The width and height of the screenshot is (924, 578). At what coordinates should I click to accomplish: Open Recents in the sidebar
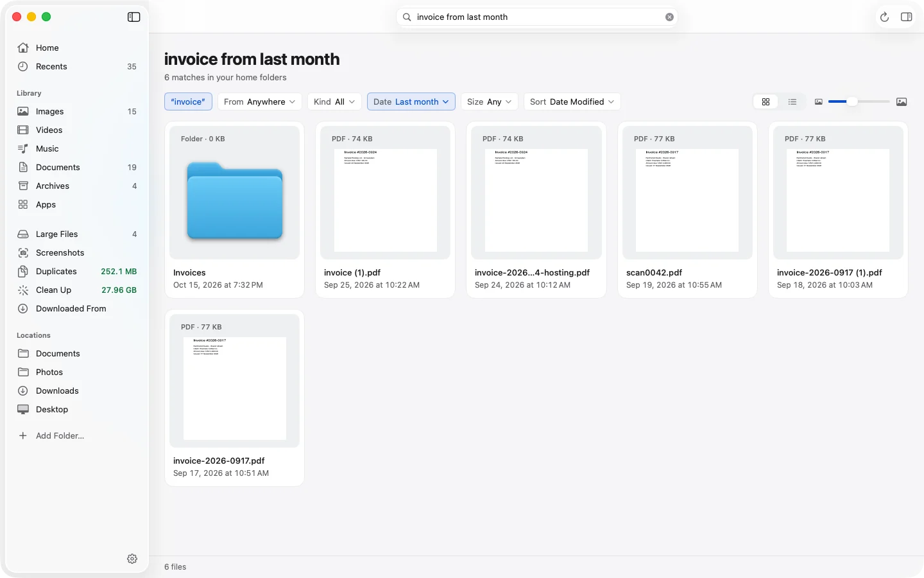coord(77,66)
